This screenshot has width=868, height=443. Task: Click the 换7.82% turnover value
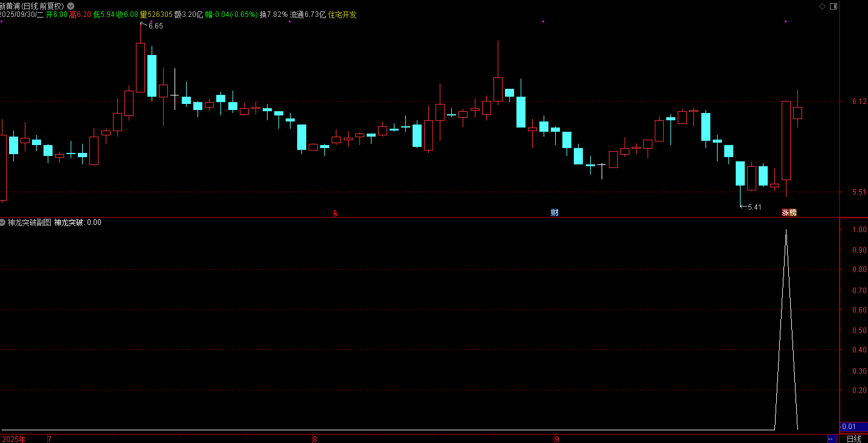274,15
